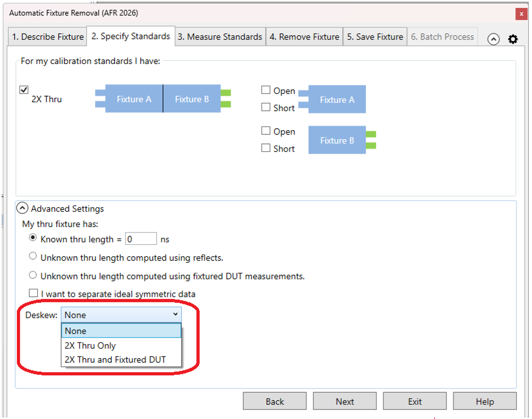Image resolution: width=532 pixels, height=419 pixels.
Task: Toggle separate ideal symmetric data checkbox
Action: coord(34,294)
